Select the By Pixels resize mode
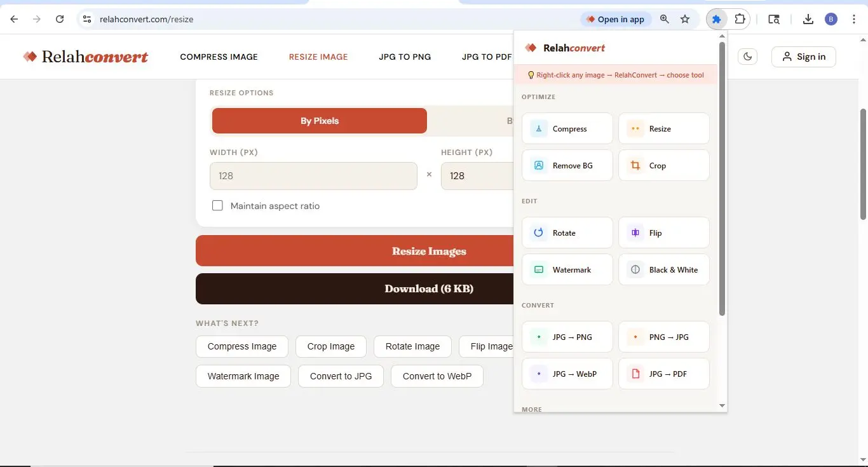Image resolution: width=868 pixels, height=467 pixels. point(320,121)
